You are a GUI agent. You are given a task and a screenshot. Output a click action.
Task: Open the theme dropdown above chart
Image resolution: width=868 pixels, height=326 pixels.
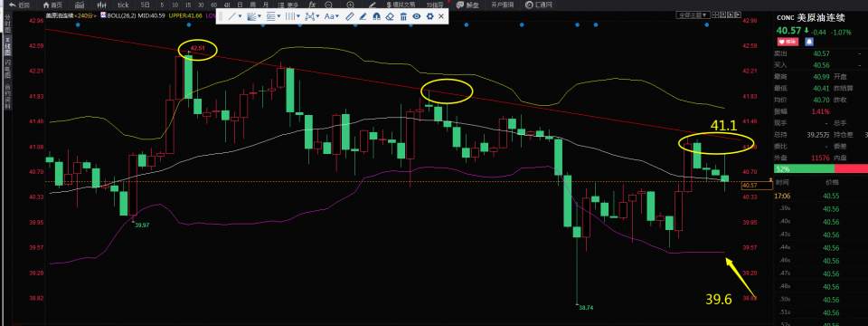click(693, 15)
